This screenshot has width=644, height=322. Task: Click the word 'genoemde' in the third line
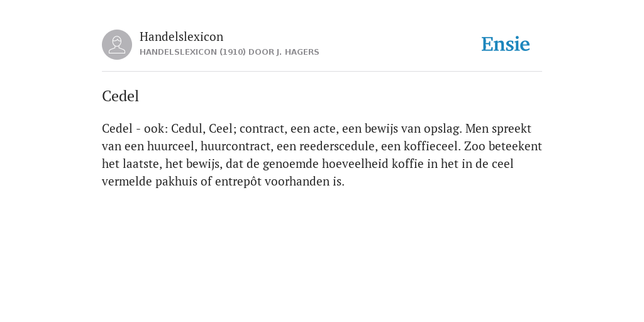[x=291, y=164]
